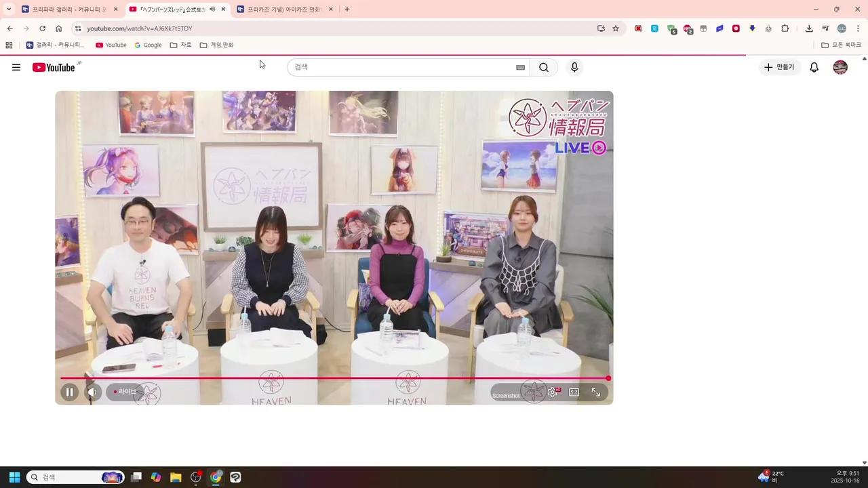Open the 갤러리 - 커뮤니티 bookmark

point(55,45)
